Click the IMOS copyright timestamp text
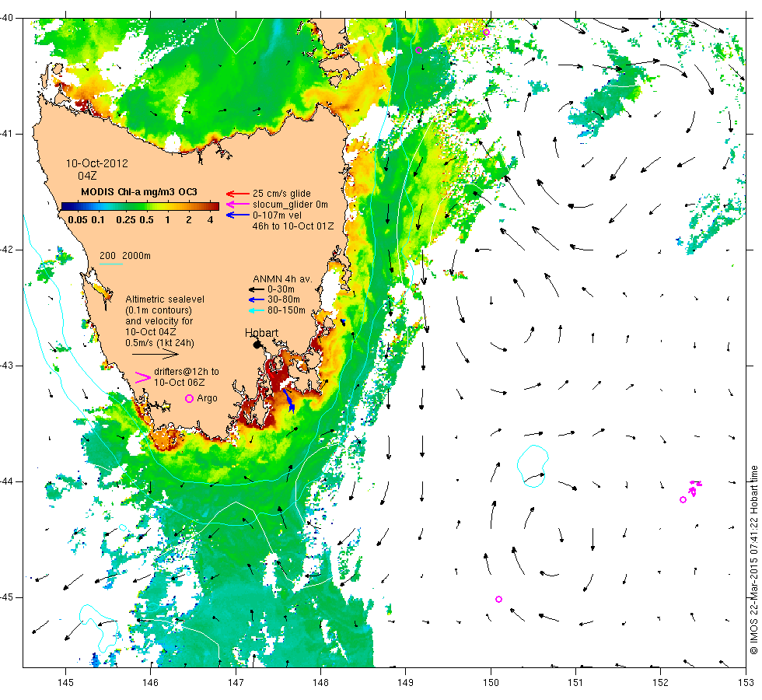 753,559
